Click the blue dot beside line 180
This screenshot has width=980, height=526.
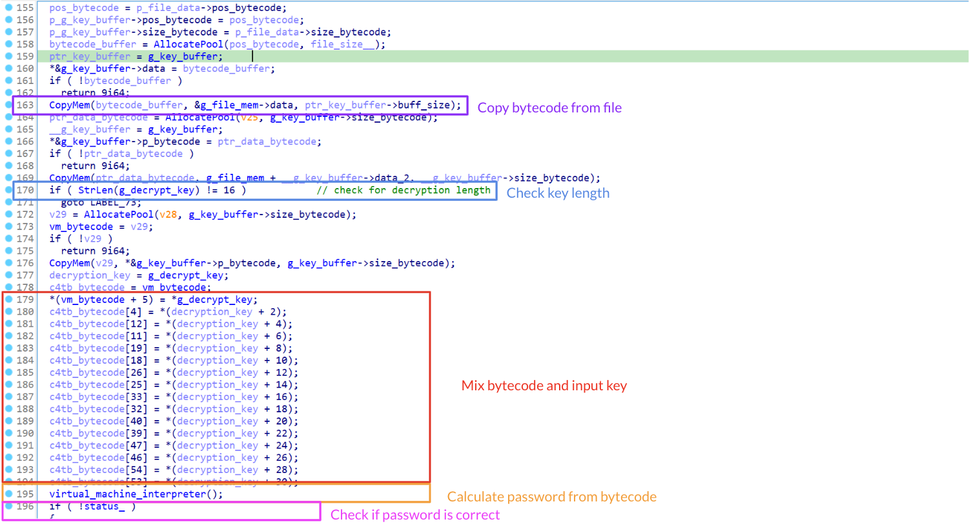tap(9, 311)
